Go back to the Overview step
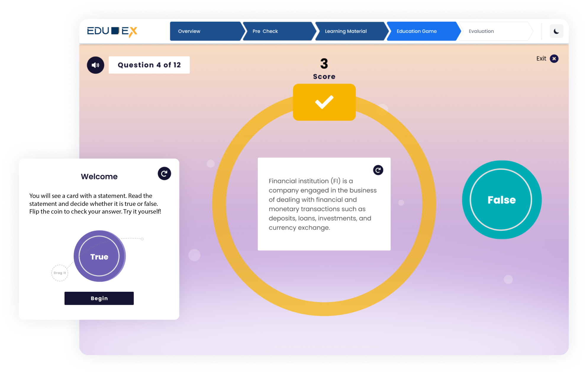The width and height of the screenshot is (588, 374). [189, 31]
